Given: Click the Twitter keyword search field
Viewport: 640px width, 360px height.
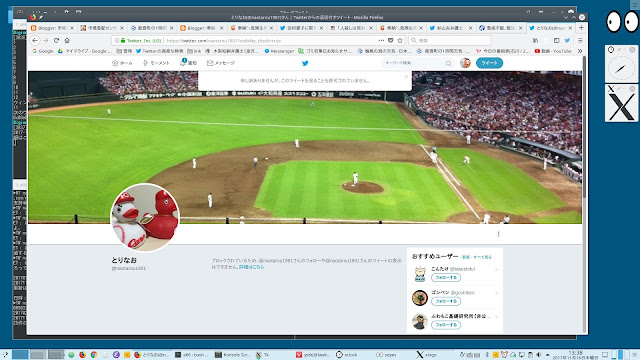Looking at the screenshot, I should (417, 63).
